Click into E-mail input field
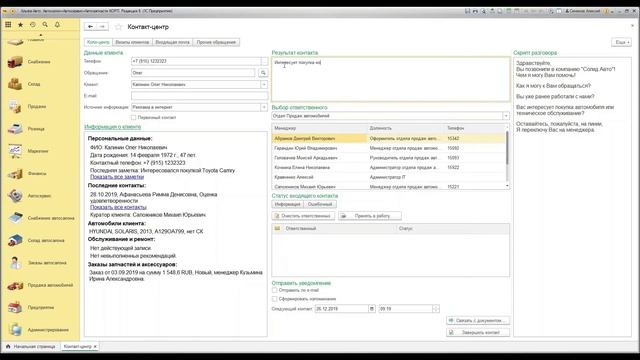Image resolution: width=640 pixels, height=360 pixels. (x=199, y=96)
